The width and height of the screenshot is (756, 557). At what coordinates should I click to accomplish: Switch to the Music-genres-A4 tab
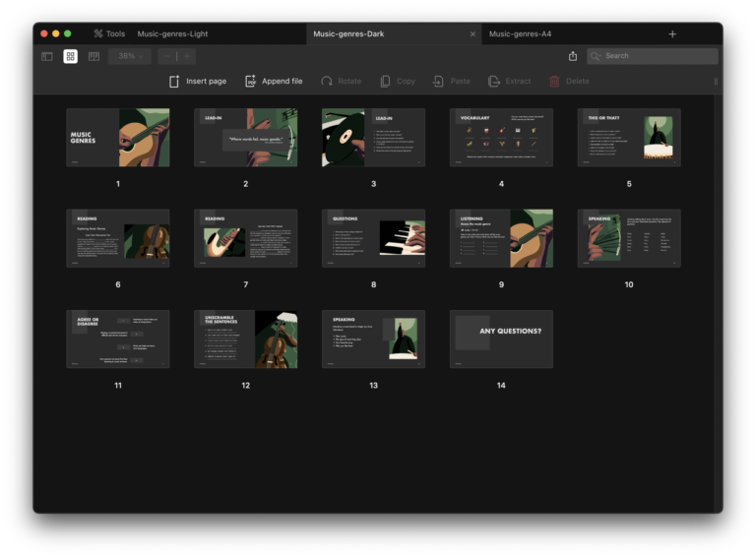click(x=520, y=33)
